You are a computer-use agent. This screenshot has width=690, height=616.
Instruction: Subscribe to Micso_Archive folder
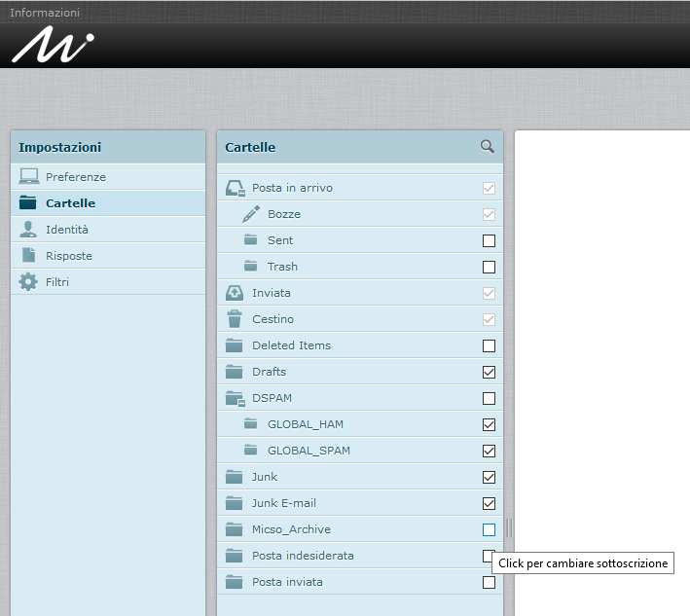pyautogui.click(x=489, y=529)
